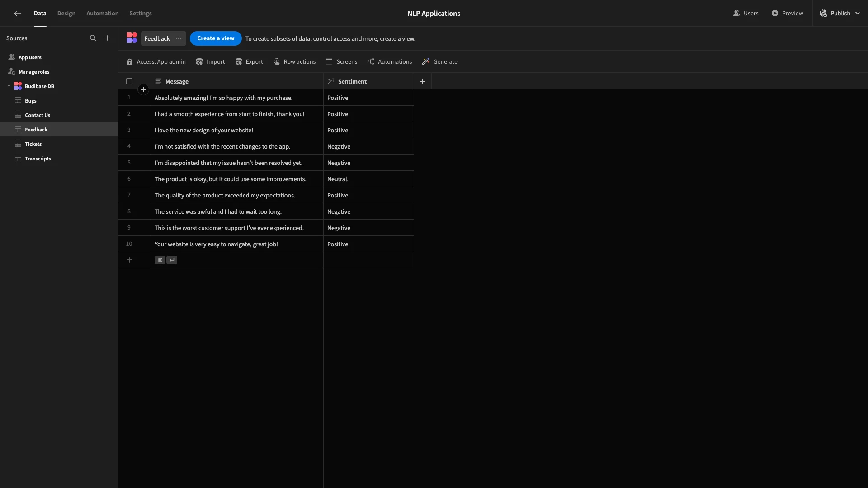Click the Bugs table icon
This screenshot has height=488, width=868.
18,100
